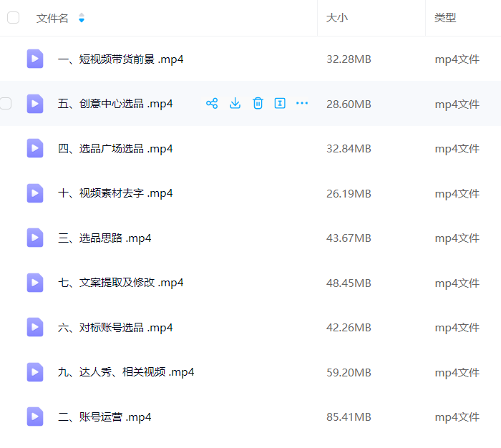Click video icon of 一、短视频带货前景 .mp4
Image resolution: width=501 pixels, height=448 pixels.
point(35,59)
